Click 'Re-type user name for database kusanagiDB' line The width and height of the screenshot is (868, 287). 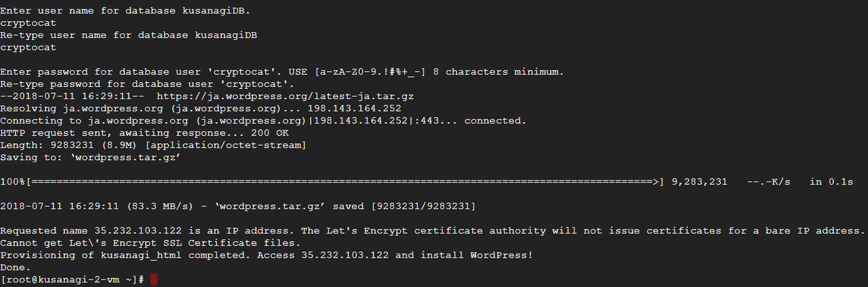tap(129, 35)
